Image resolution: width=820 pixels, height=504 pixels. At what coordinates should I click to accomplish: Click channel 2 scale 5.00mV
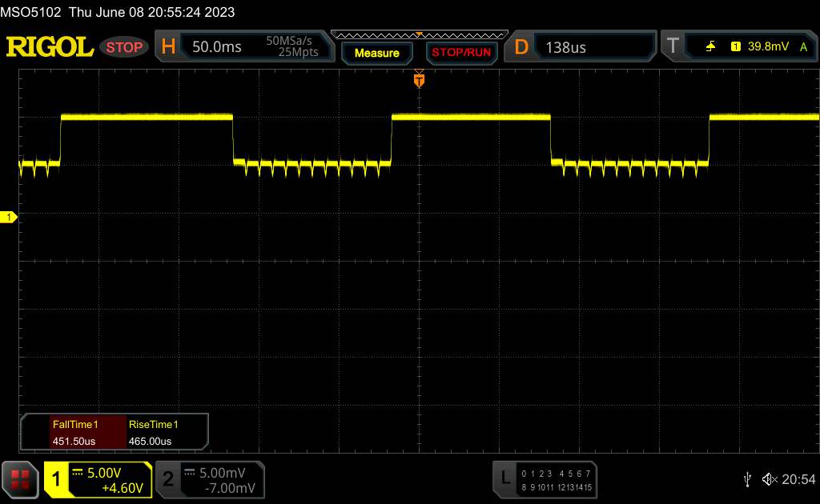223,473
